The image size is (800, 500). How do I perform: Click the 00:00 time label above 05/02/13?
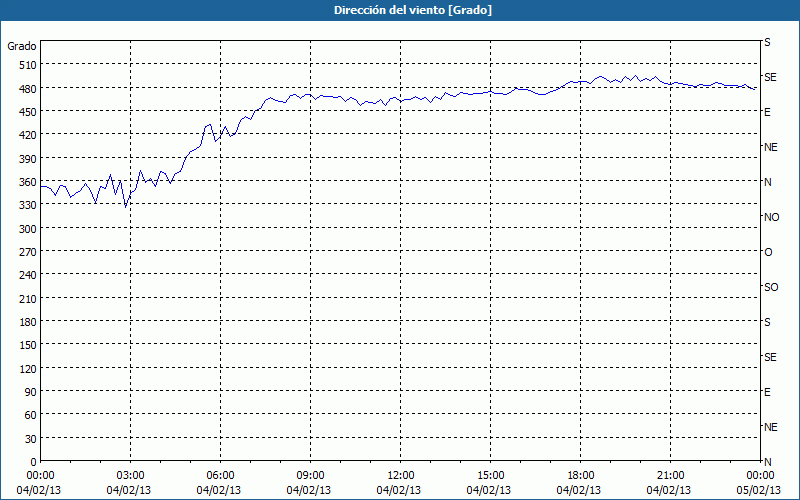(x=760, y=476)
